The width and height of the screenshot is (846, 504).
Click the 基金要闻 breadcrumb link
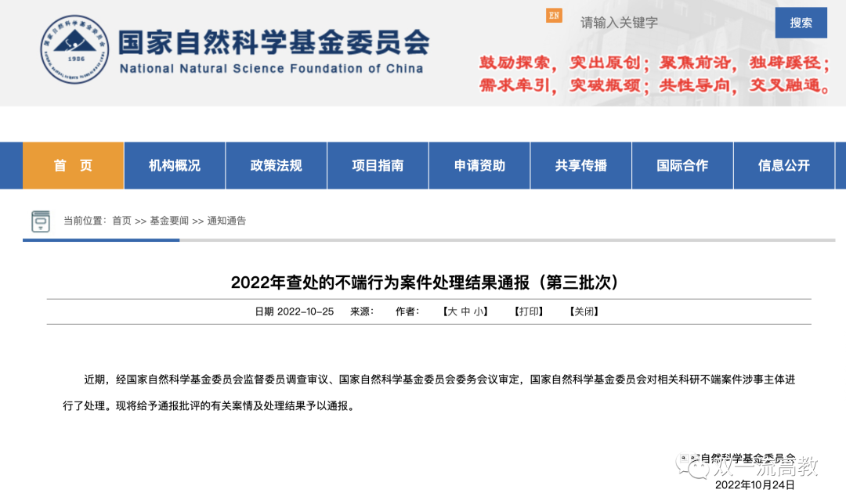pyautogui.click(x=169, y=221)
